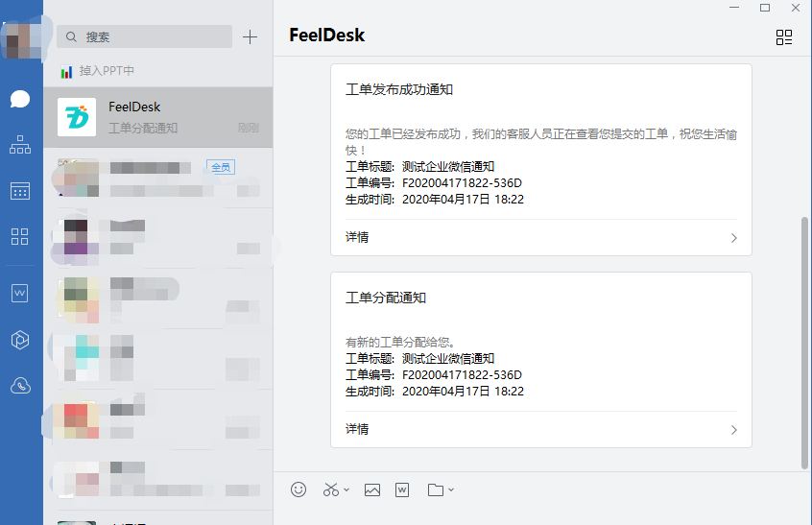Open the Documents sidebar icon
This screenshot has width=812, height=525.
click(20, 293)
